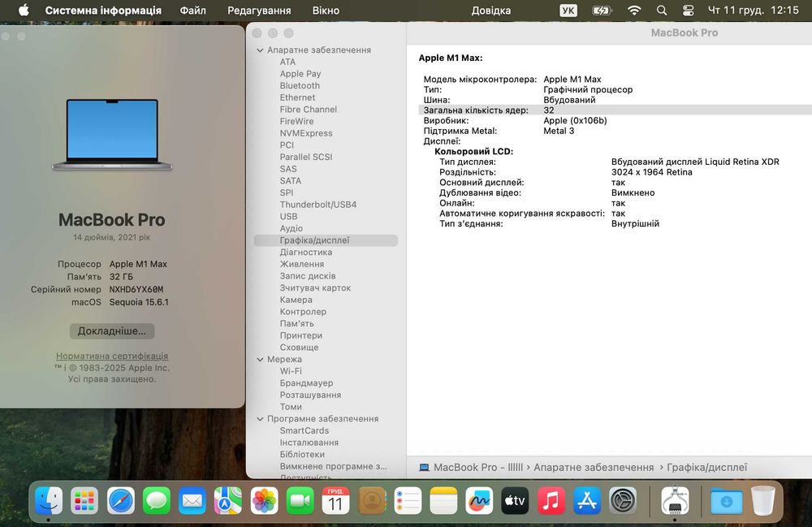Screen dimensions: 812x527
Task: Select Графіка/дисплеї in the sidebar
Action: pyautogui.click(x=326, y=240)
